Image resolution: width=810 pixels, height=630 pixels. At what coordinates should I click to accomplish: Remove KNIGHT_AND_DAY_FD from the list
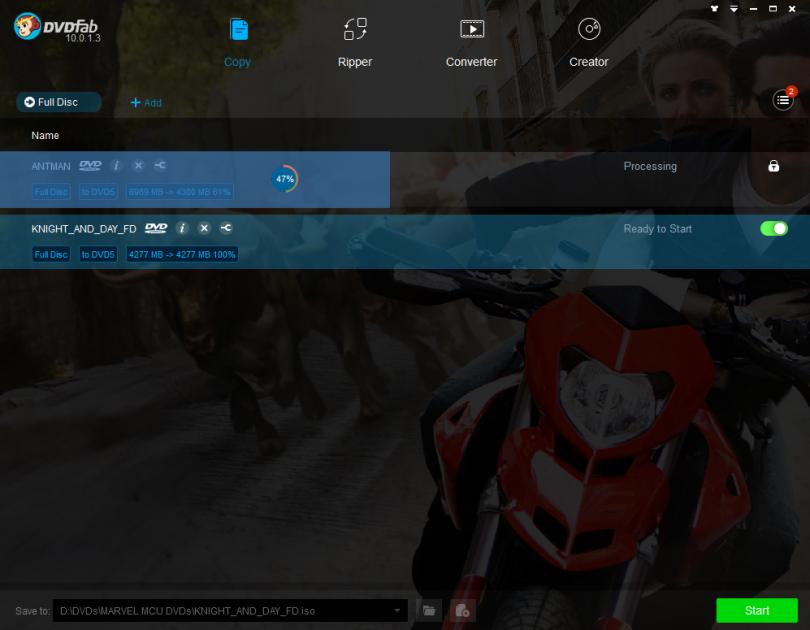coord(205,228)
